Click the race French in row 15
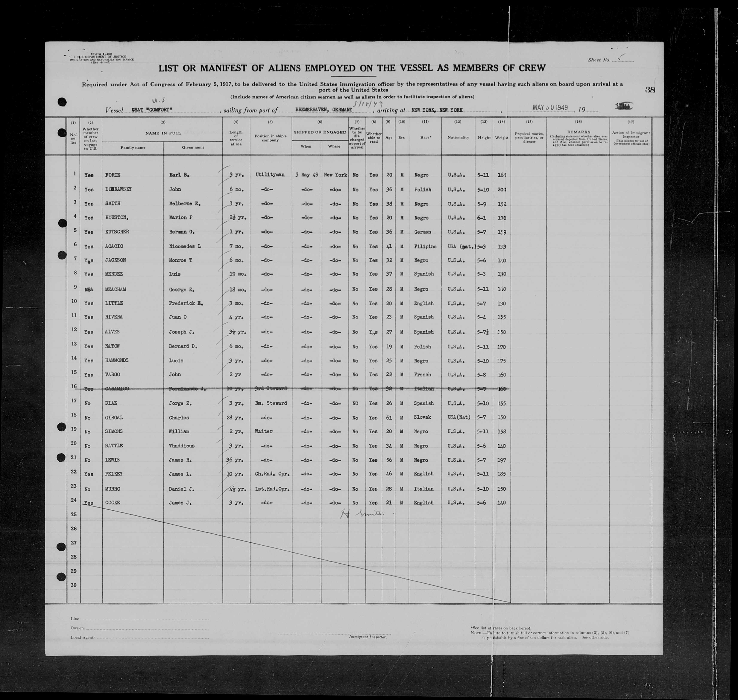This screenshot has height=700, width=738. pyautogui.click(x=422, y=374)
